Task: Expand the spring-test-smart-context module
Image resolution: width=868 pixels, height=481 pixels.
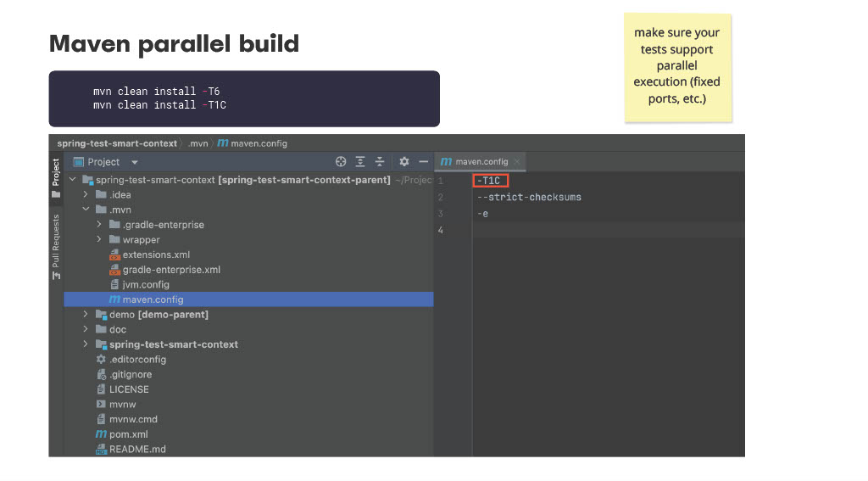Action: coord(86,344)
